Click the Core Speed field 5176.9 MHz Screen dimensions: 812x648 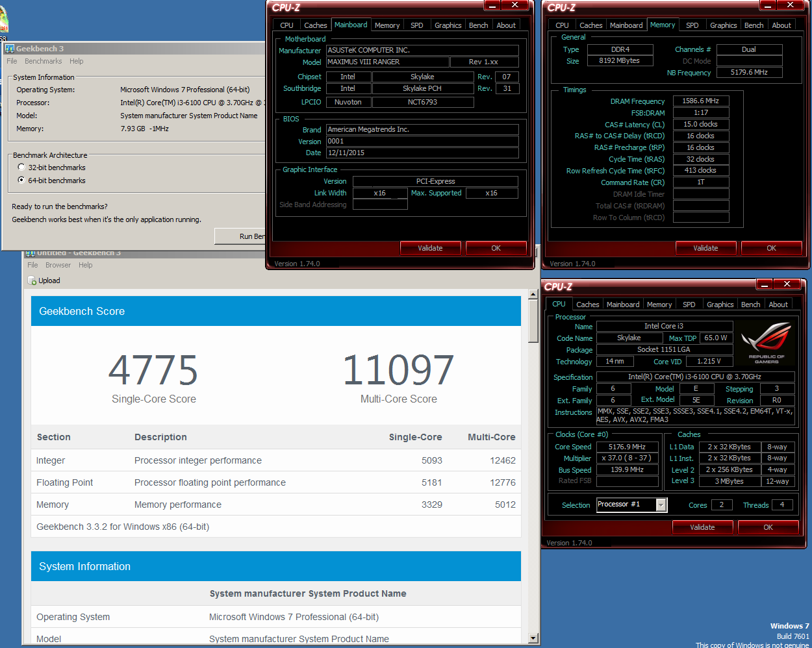[627, 447]
